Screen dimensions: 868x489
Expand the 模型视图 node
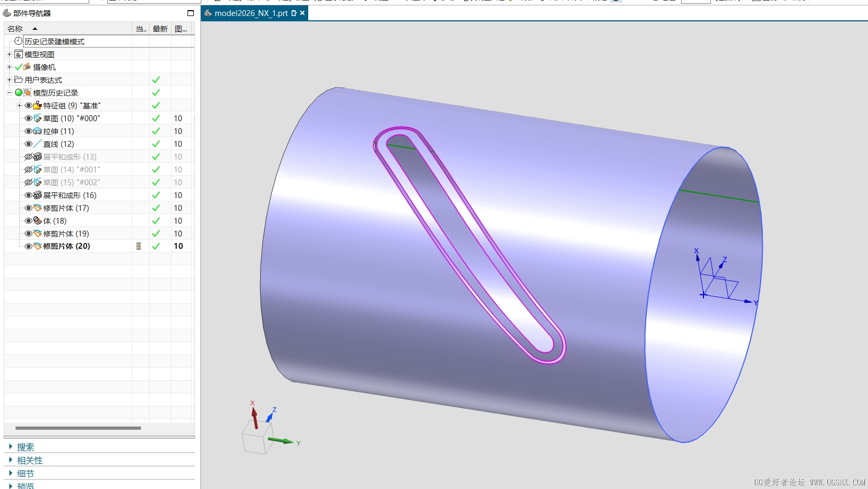pos(9,54)
